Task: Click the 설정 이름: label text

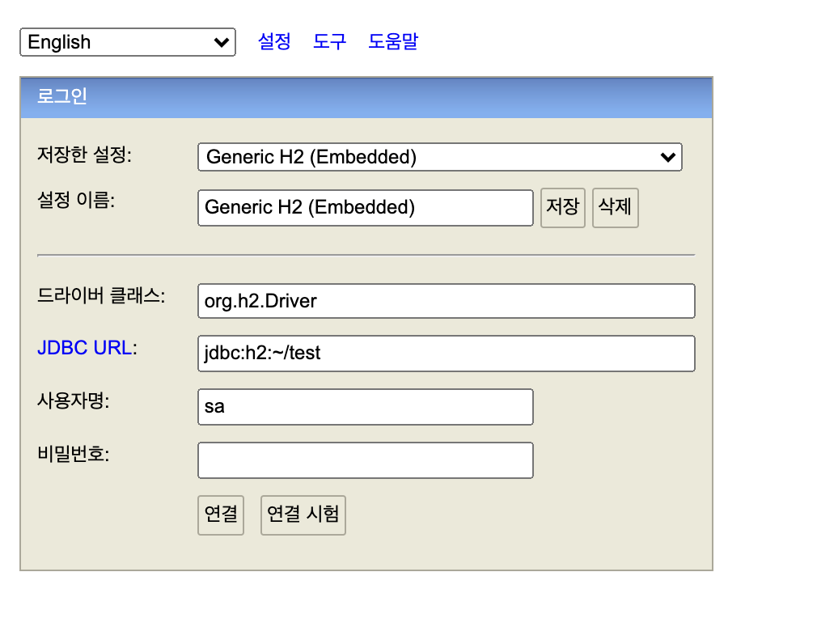Action: [76, 200]
